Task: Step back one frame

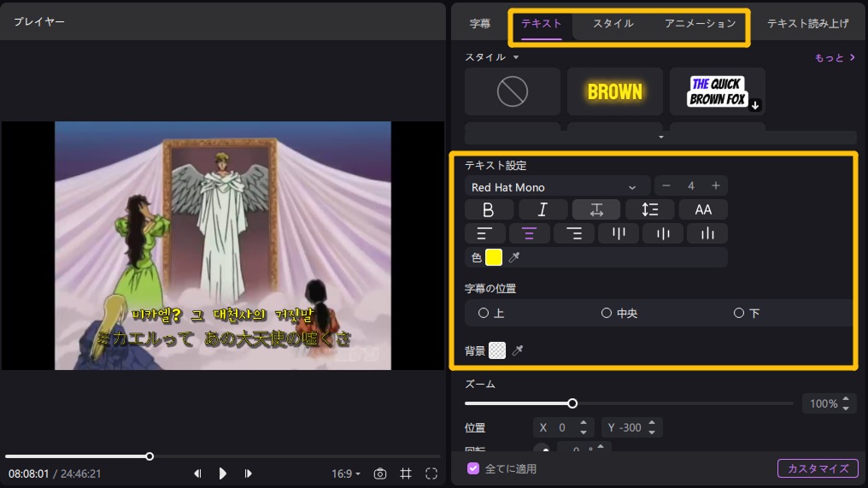Action: coord(197,473)
